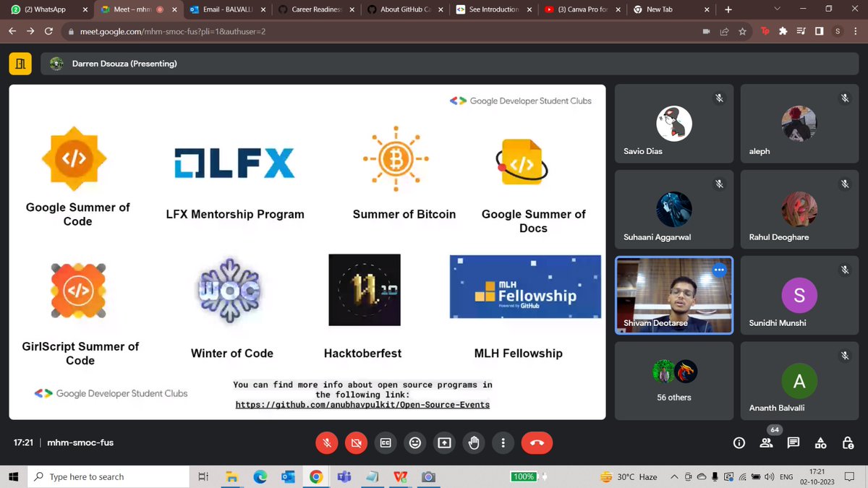The height and width of the screenshot is (488, 868).
Task: Toggle closed captions in Meet
Action: click(x=386, y=442)
